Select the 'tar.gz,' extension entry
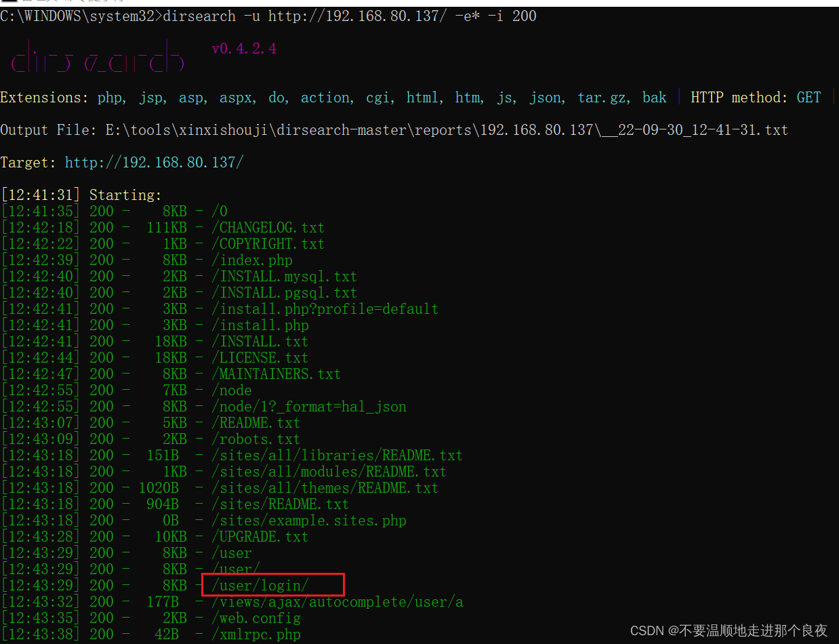 (604, 98)
